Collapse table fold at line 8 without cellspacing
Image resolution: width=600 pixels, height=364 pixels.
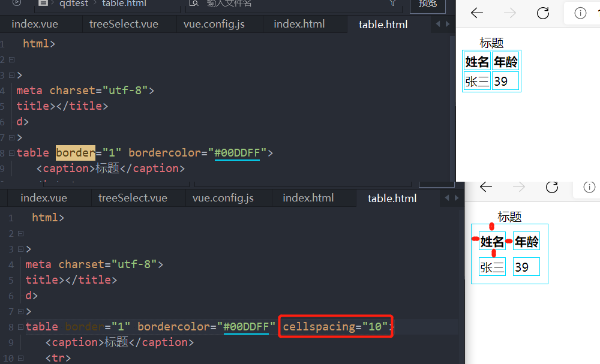click(x=11, y=153)
